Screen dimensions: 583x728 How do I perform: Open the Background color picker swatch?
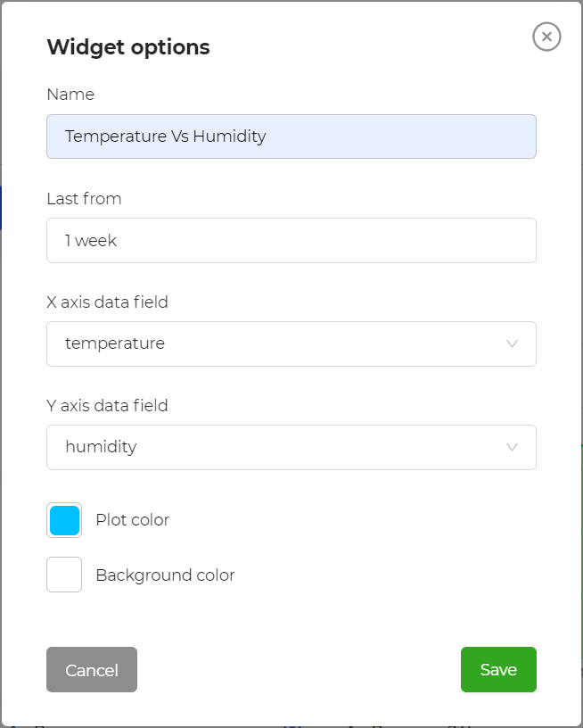click(64, 575)
